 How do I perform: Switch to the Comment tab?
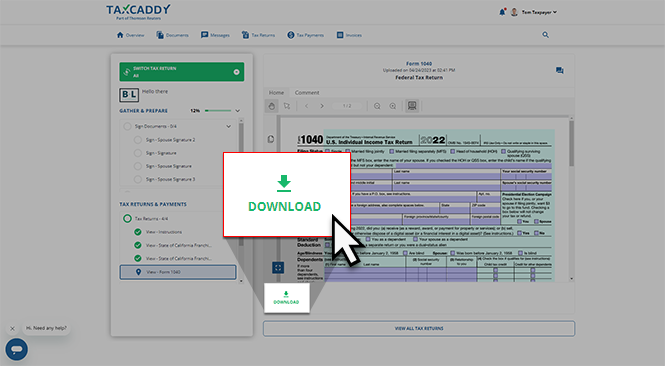[x=307, y=92]
